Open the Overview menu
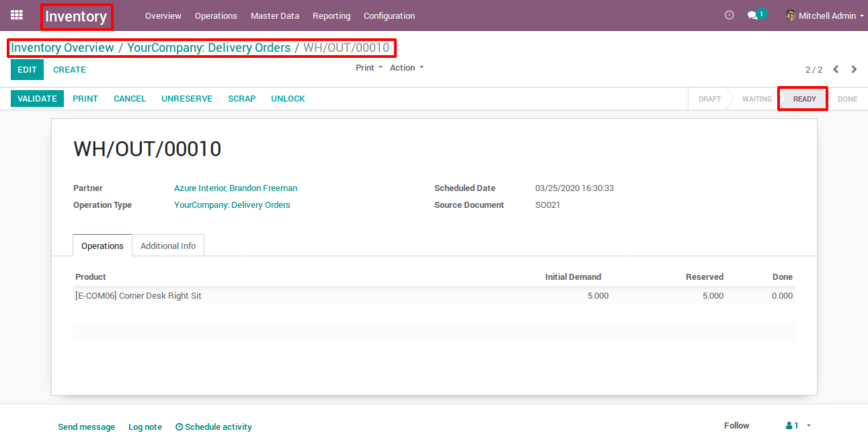Viewport: 868px width, 444px height. coord(163,15)
